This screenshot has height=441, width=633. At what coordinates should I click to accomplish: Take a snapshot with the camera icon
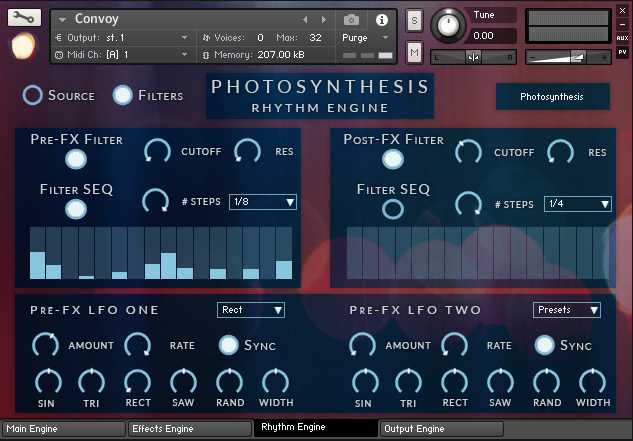351,19
